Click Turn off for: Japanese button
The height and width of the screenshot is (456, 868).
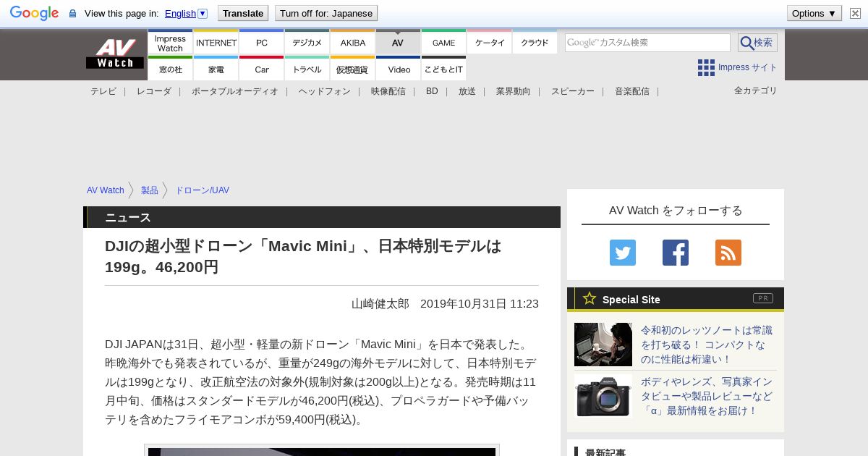click(x=326, y=13)
